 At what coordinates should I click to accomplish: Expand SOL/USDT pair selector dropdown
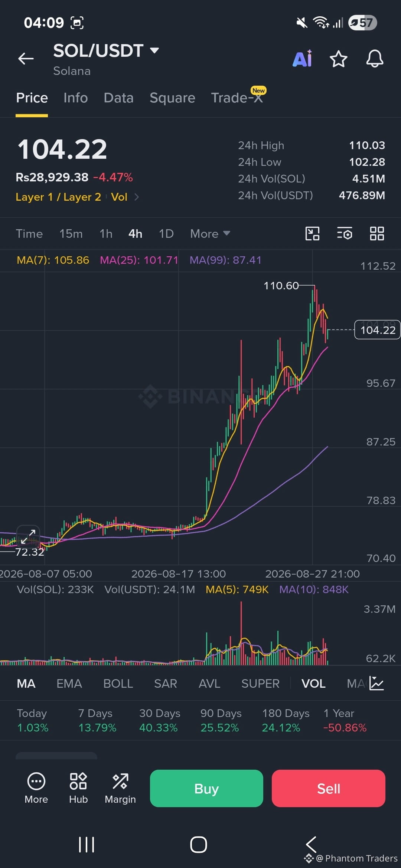click(154, 50)
